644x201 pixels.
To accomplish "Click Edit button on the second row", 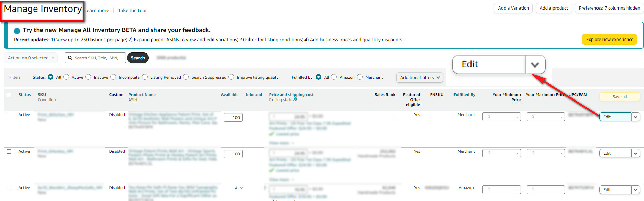I will 615,153.
